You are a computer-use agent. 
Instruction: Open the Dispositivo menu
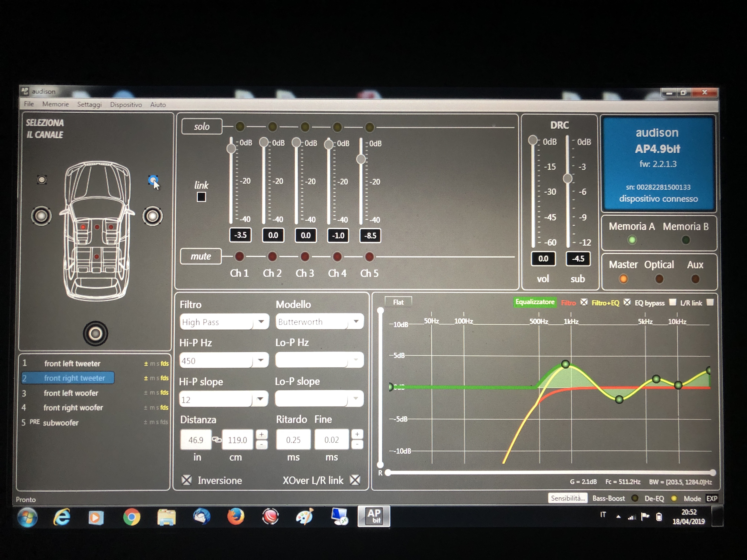pyautogui.click(x=126, y=105)
